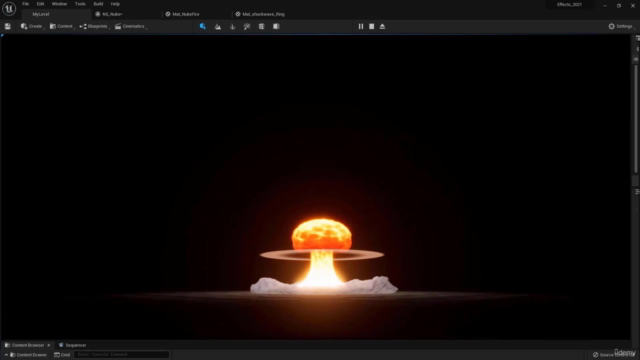Open the File menu
The image size is (640, 360).
coord(25,4)
